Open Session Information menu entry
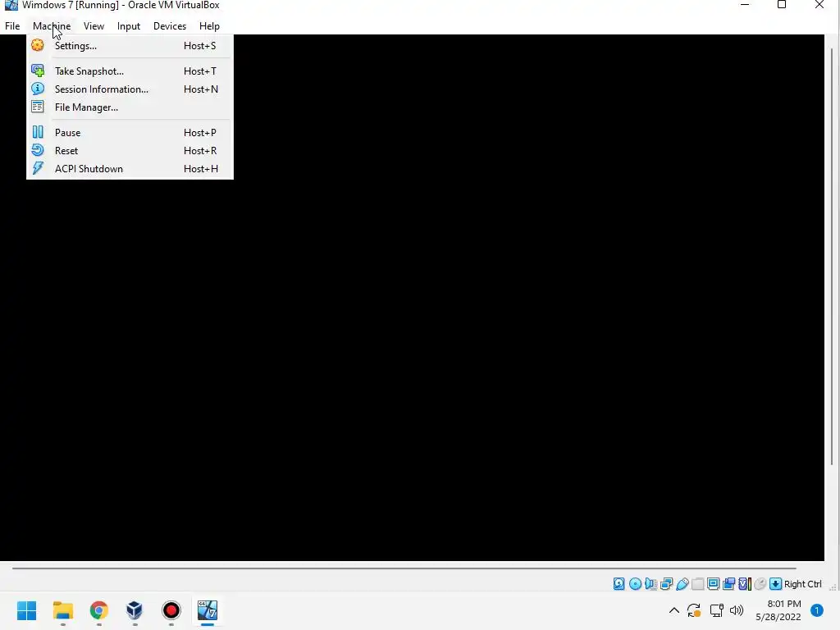Screen dimensions: 840x630 [129, 89]
